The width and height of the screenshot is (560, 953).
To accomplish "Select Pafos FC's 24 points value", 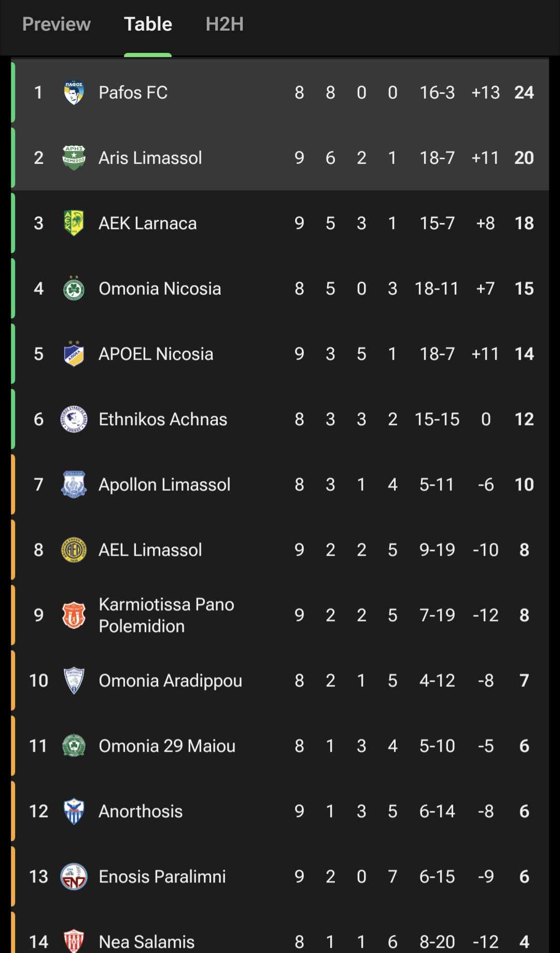I will [x=524, y=92].
